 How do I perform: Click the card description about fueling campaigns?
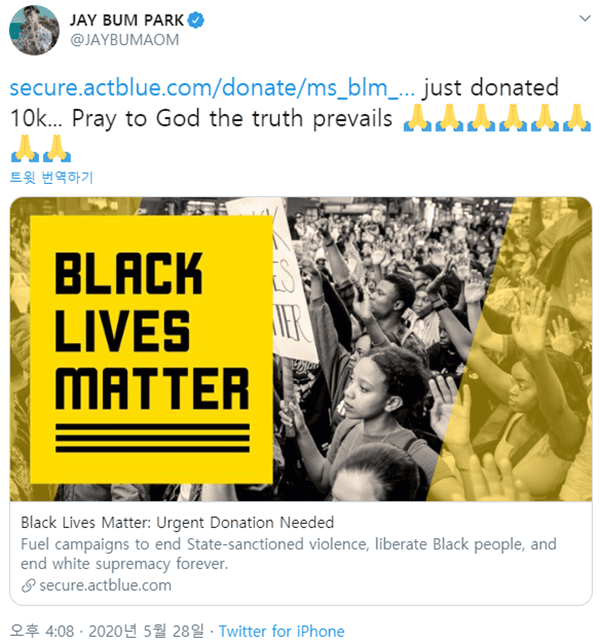pyautogui.click(x=288, y=554)
